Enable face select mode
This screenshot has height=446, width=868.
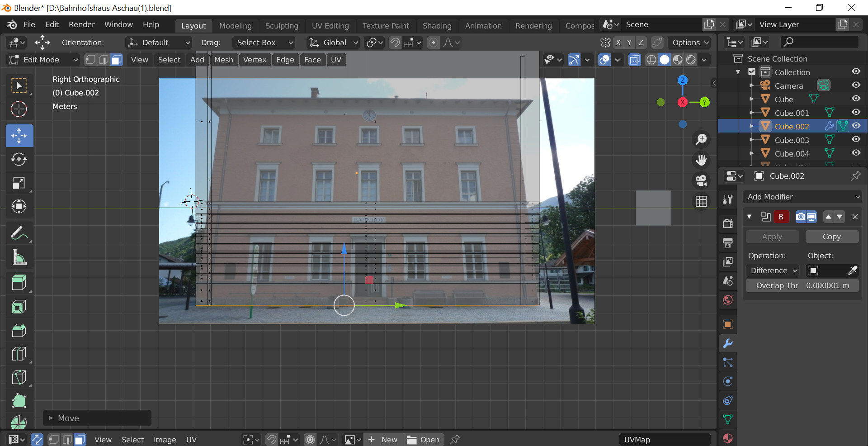(117, 60)
